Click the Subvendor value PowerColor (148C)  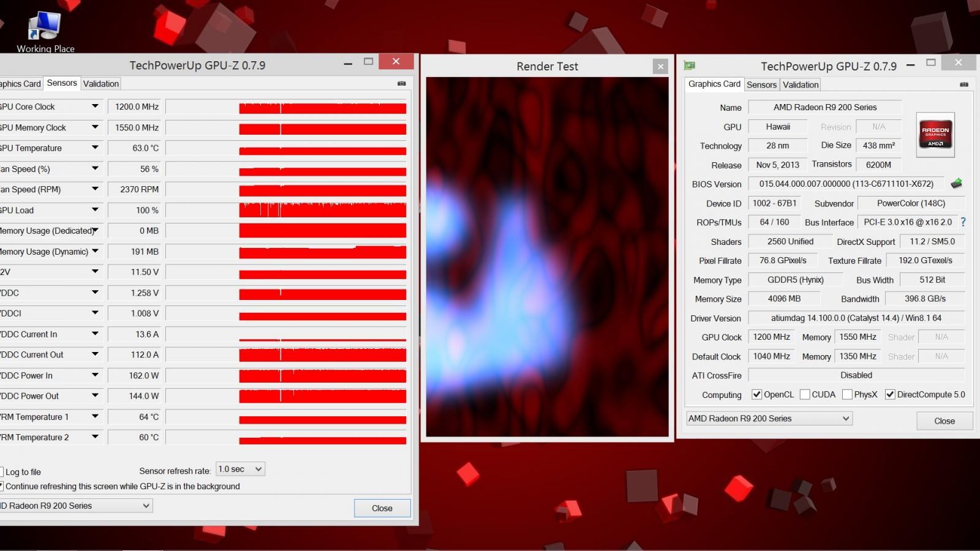911,203
